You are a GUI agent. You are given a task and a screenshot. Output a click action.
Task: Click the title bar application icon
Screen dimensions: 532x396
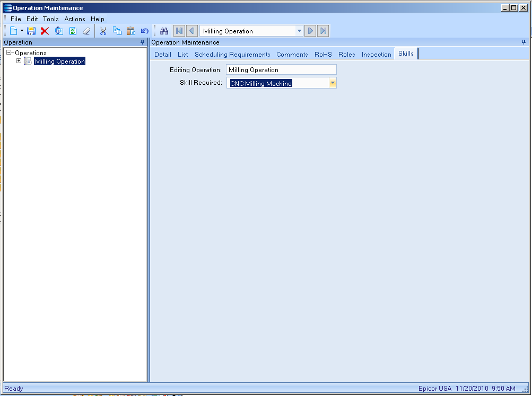point(7,8)
